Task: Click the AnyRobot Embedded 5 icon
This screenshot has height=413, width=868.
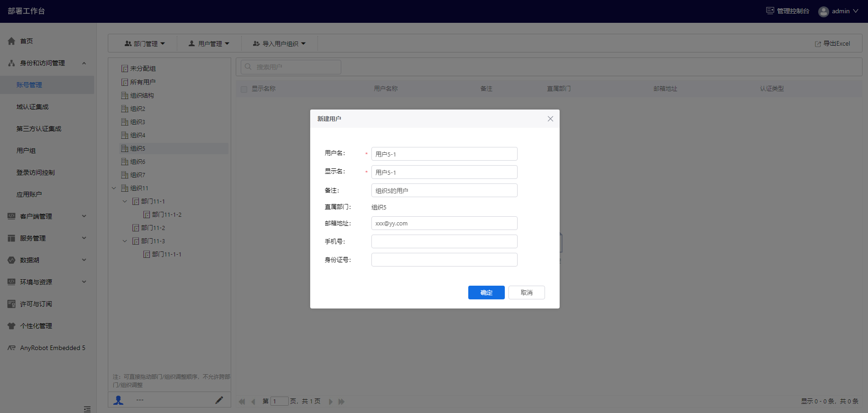Action: (x=11, y=348)
